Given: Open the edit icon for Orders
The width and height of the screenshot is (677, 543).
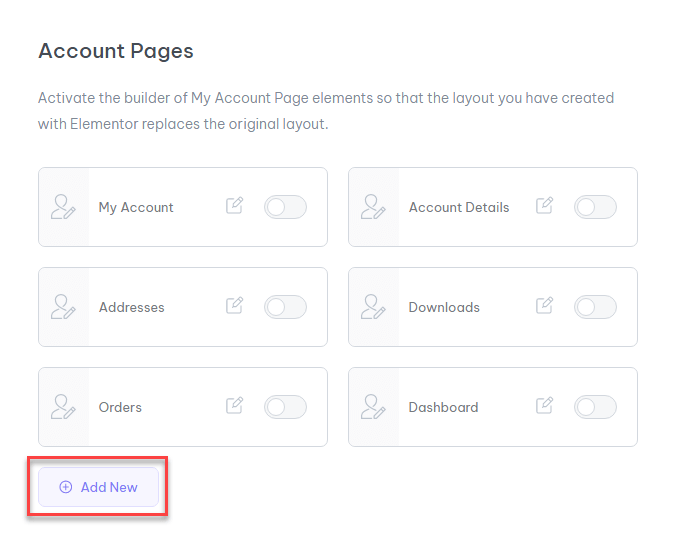Looking at the screenshot, I should [234, 405].
